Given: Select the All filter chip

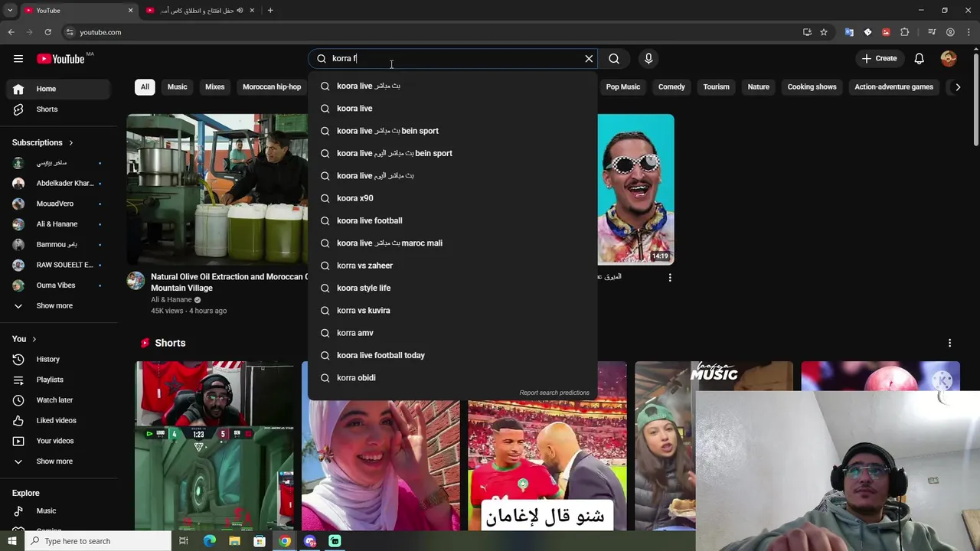Looking at the screenshot, I should tap(145, 86).
